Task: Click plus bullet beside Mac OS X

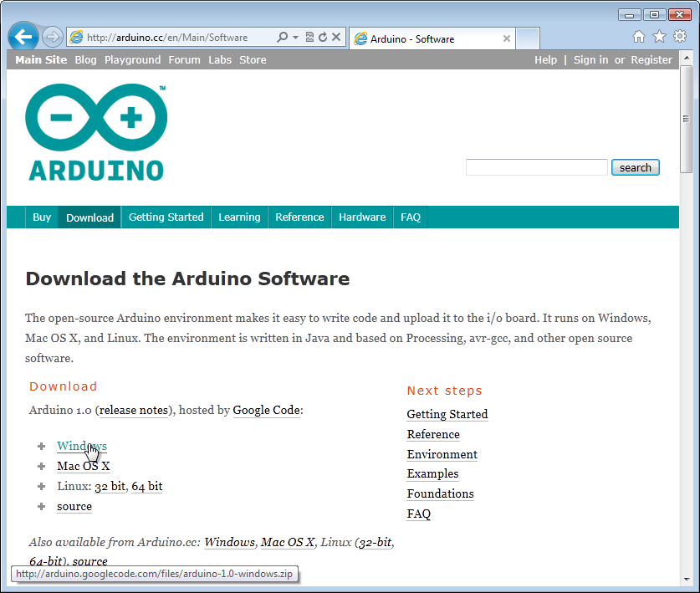Action: point(42,466)
